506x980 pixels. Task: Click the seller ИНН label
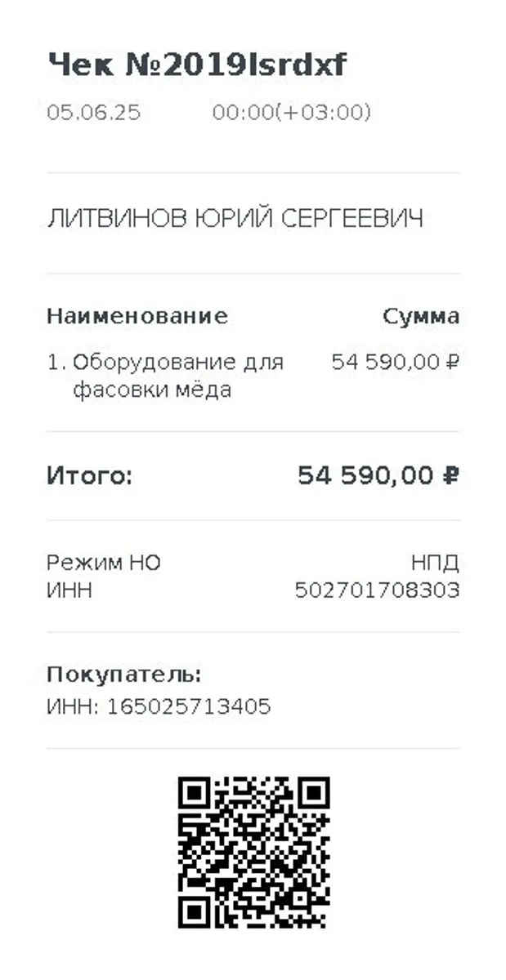pyautogui.click(x=69, y=590)
